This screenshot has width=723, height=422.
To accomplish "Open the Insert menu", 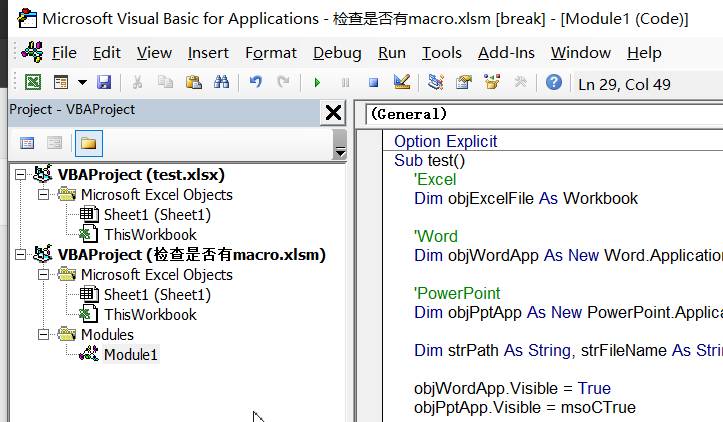I will point(208,53).
